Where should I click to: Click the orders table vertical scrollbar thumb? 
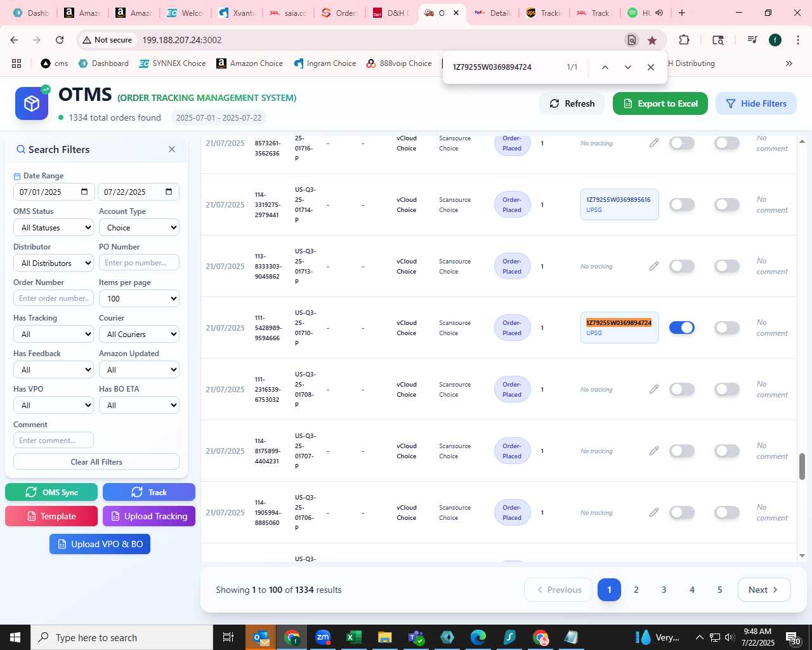tap(802, 467)
